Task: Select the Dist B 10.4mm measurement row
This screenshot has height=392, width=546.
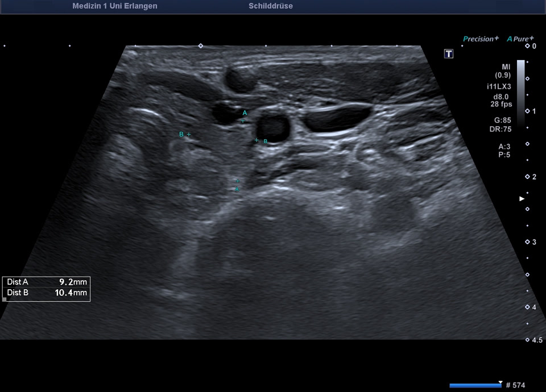Action: 47,293
